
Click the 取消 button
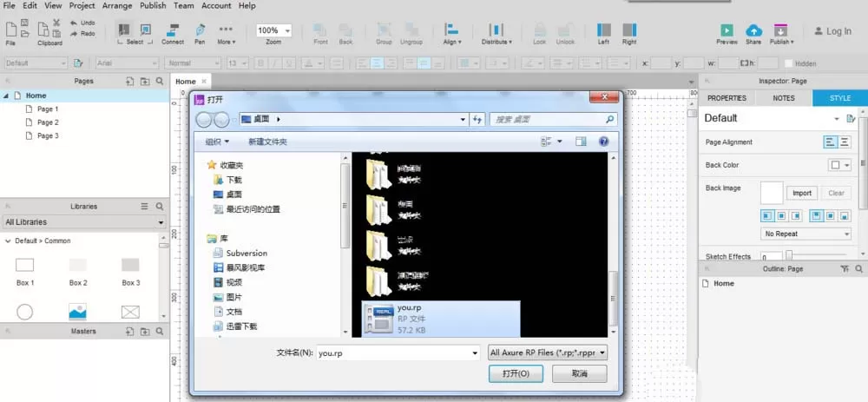click(x=580, y=373)
